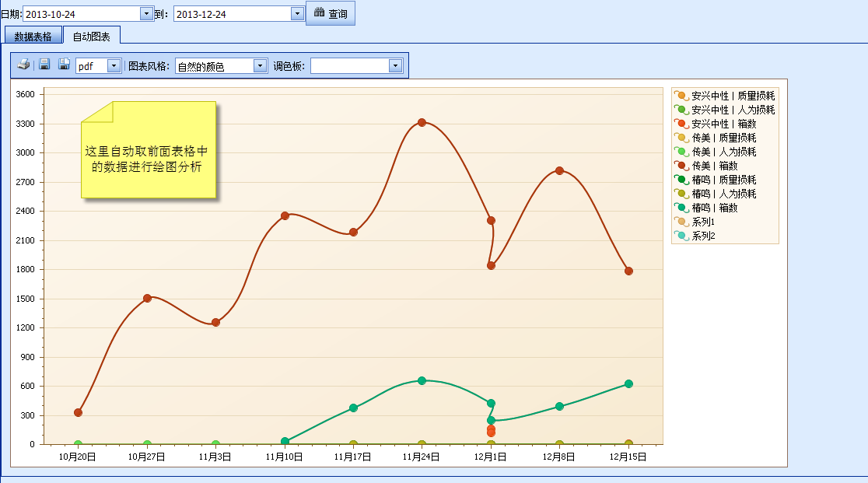Click y-axis label 3600
This screenshot has height=483, width=868.
pos(25,94)
